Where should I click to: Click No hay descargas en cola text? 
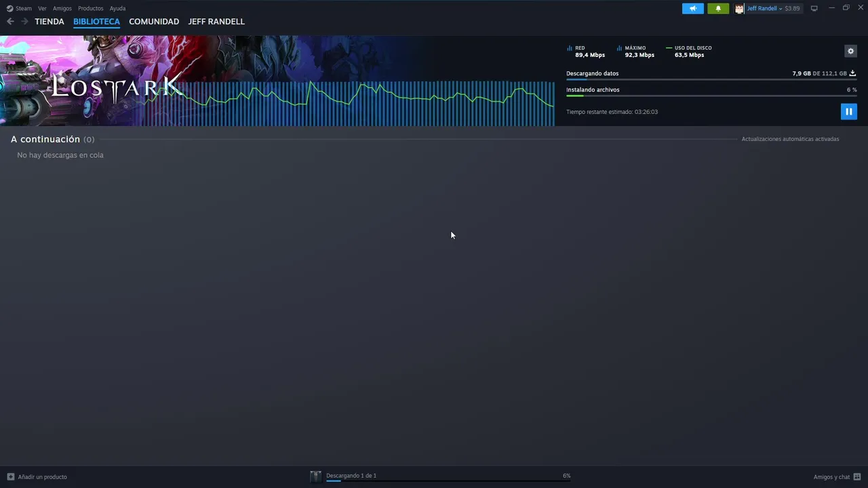tap(60, 155)
